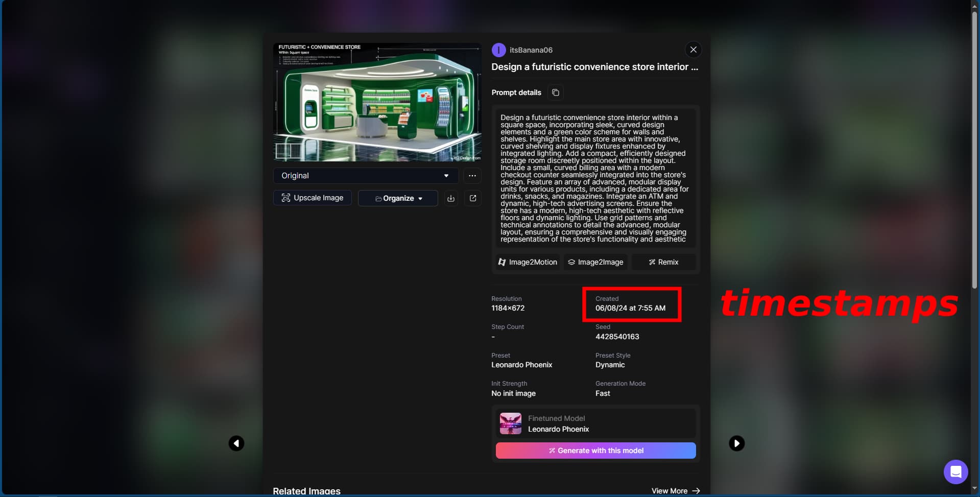Open View More related images
This screenshot has width=980, height=497.
click(x=675, y=491)
